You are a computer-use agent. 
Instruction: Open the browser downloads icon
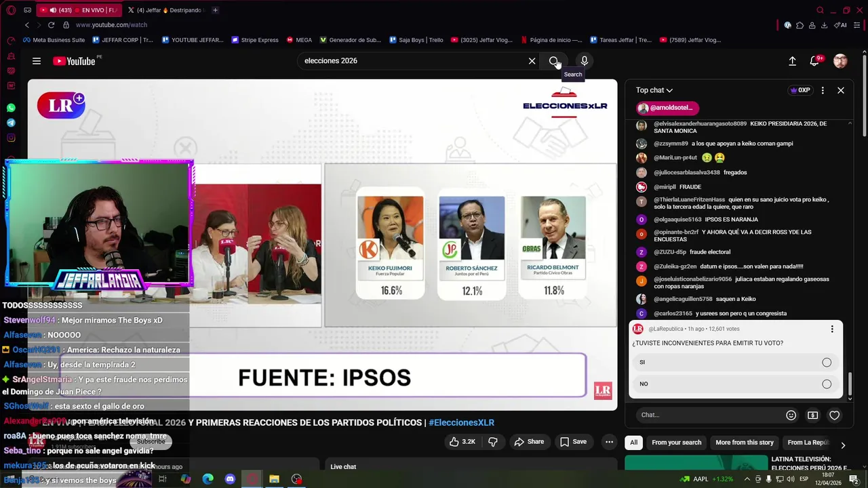[x=824, y=25]
